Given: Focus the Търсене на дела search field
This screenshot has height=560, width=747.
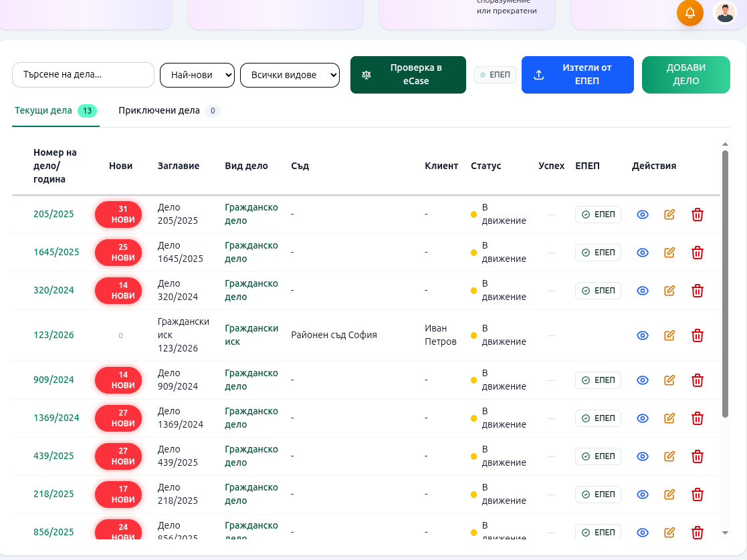Looking at the screenshot, I should pos(84,75).
